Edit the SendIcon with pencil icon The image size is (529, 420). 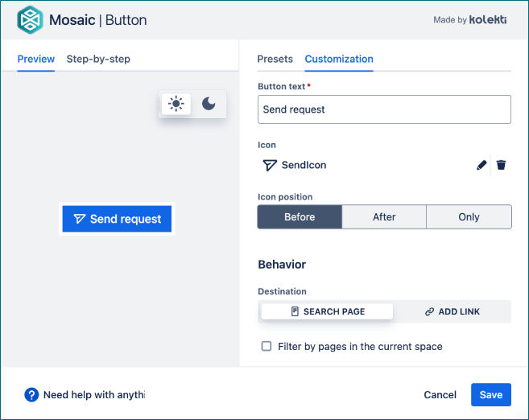tap(481, 165)
